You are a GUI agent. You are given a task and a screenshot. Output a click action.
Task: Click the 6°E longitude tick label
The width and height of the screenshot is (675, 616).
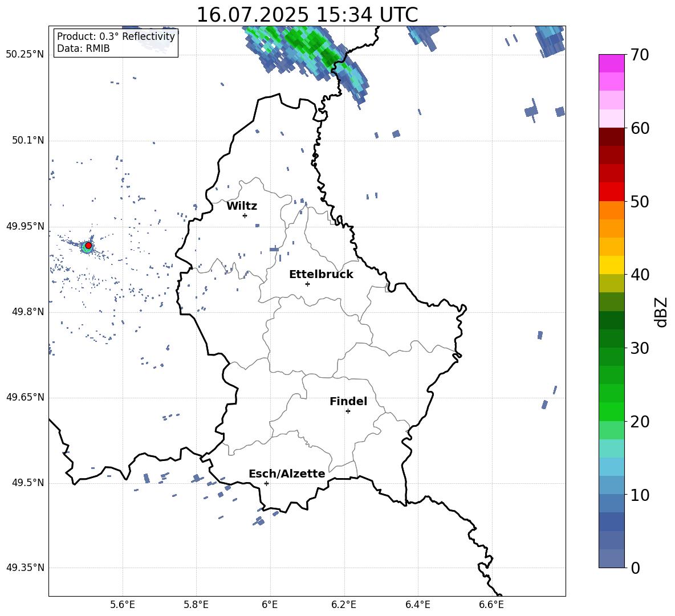pos(270,605)
